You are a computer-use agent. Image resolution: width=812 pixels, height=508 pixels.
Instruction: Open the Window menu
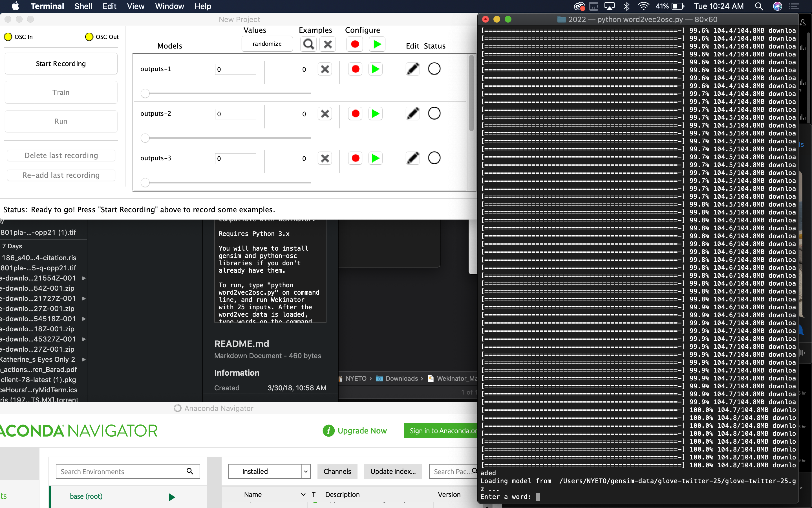point(169,6)
